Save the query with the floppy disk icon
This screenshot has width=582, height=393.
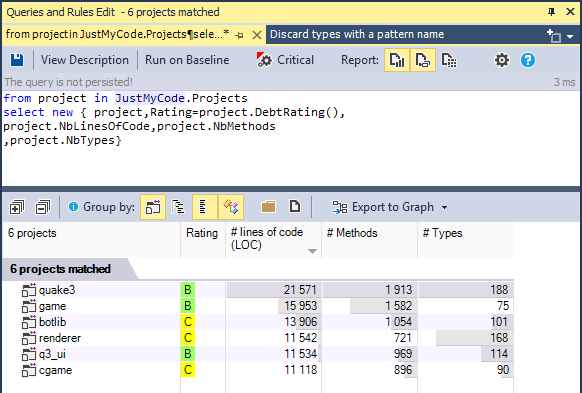[x=17, y=60]
